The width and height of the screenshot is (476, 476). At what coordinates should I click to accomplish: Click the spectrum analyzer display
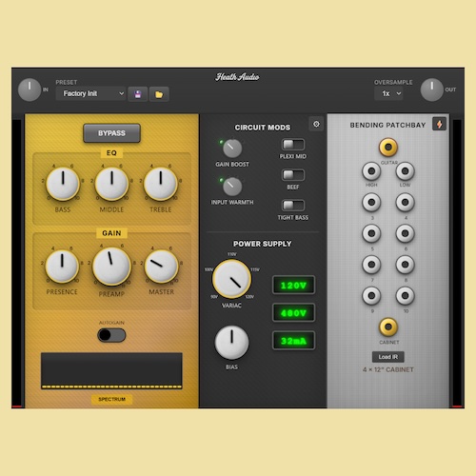point(111,370)
